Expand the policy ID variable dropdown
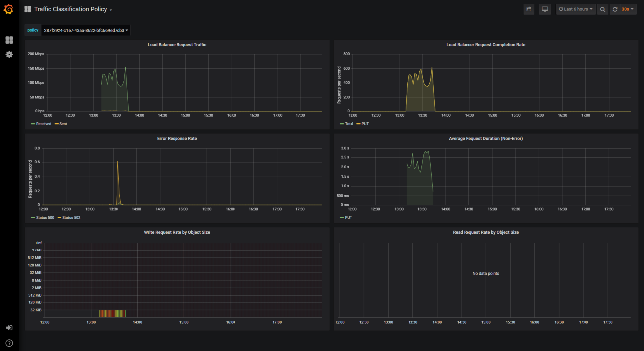This screenshot has height=351, width=644. 86,30
